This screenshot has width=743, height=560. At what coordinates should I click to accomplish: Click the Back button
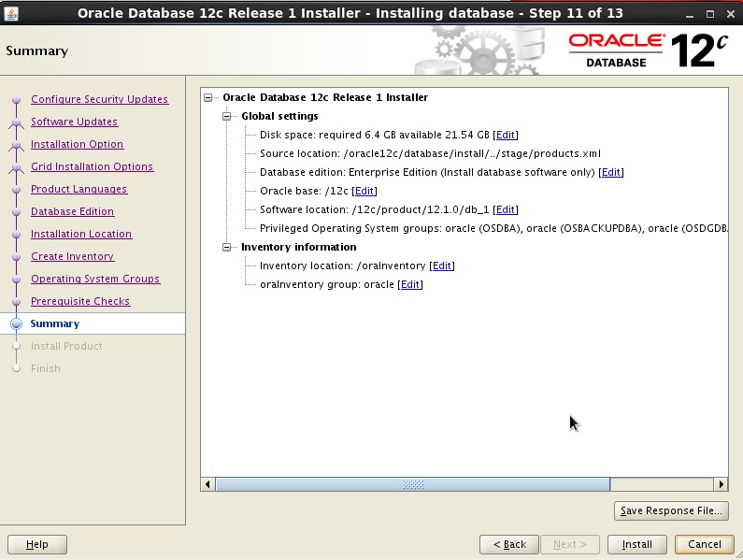coord(509,544)
